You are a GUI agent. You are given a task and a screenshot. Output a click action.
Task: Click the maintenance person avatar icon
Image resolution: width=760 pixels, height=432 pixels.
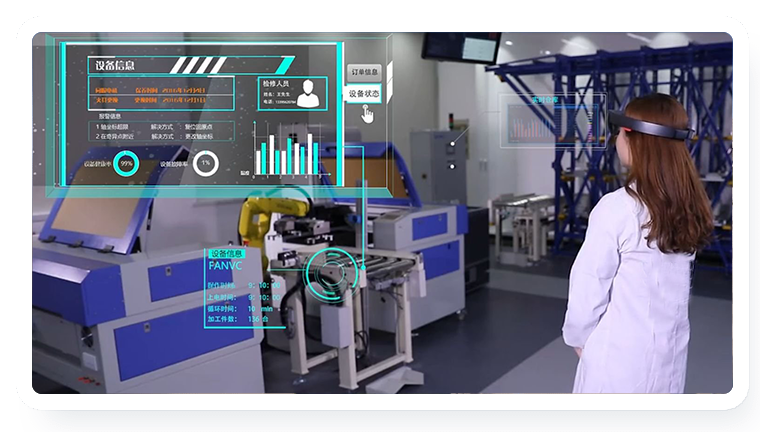[308, 93]
